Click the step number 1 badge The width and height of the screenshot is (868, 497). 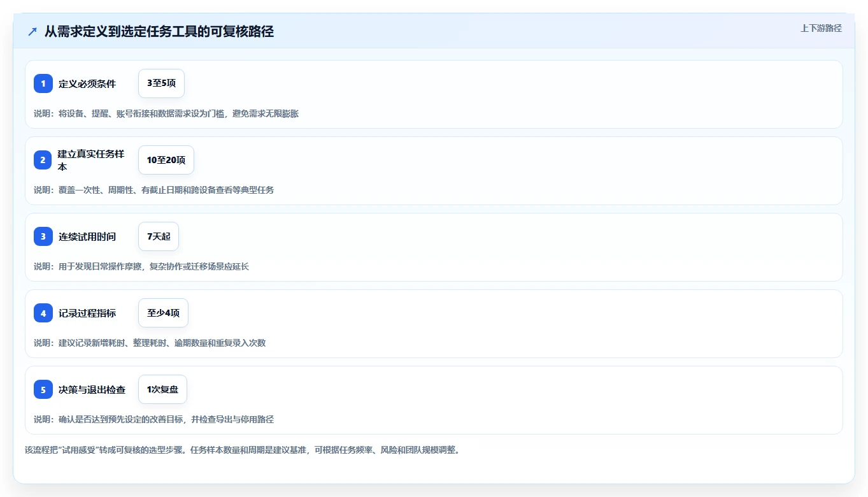pyautogui.click(x=43, y=83)
